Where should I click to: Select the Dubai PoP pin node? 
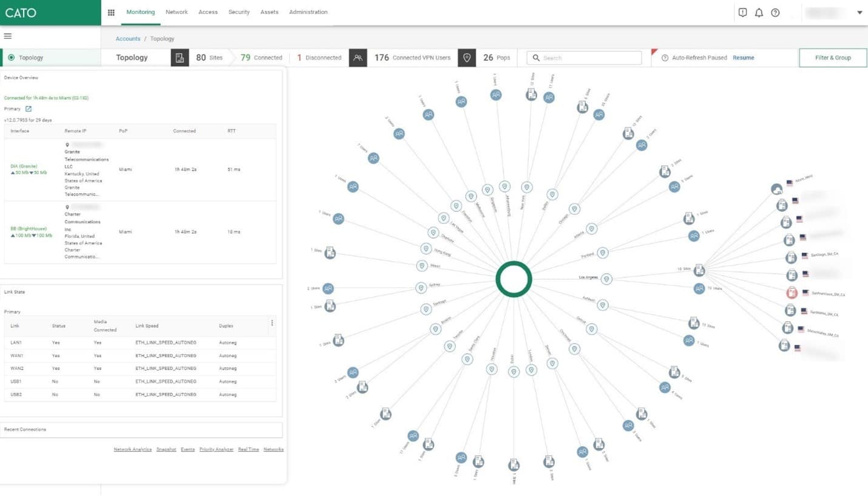tap(514, 372)
